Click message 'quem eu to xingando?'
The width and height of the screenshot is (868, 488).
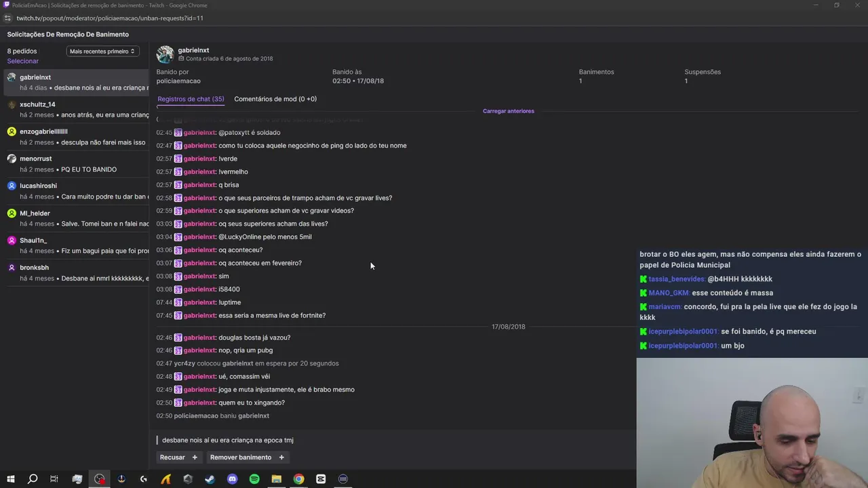point(252,403)
